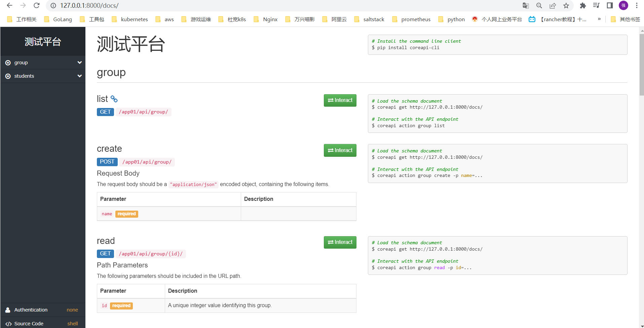Open the zoom magnifier icon
This screenshot has width=644, height=328.
click(x=539, y=5)
